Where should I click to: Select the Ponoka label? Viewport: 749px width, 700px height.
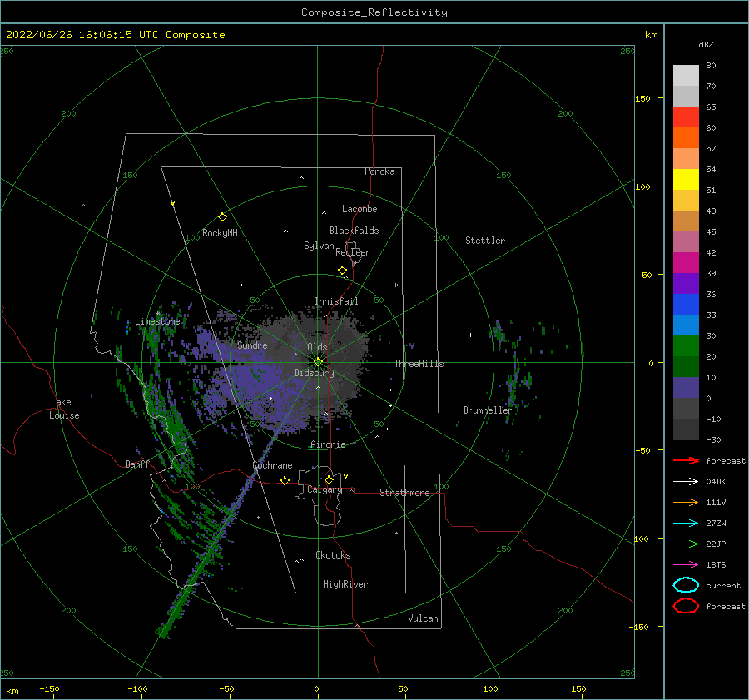pyautogui.click(x=379, y=171)
